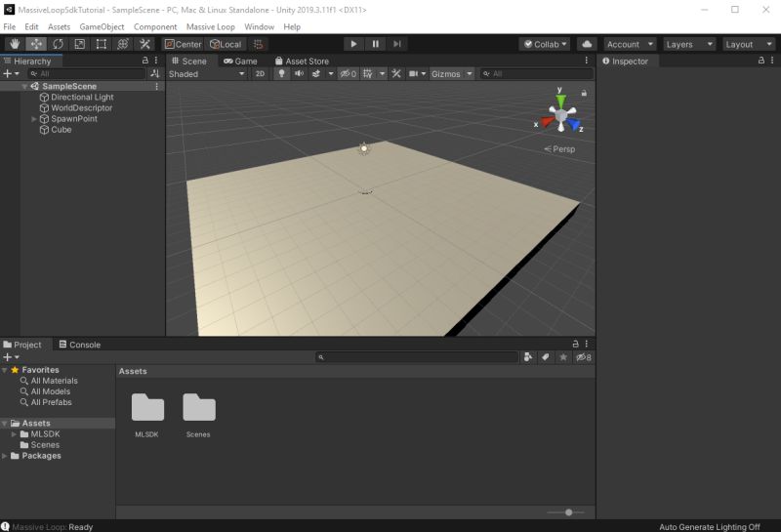The image size is (781, 532).
Task: Open cloud Services icon
Action: click(587, 44)
